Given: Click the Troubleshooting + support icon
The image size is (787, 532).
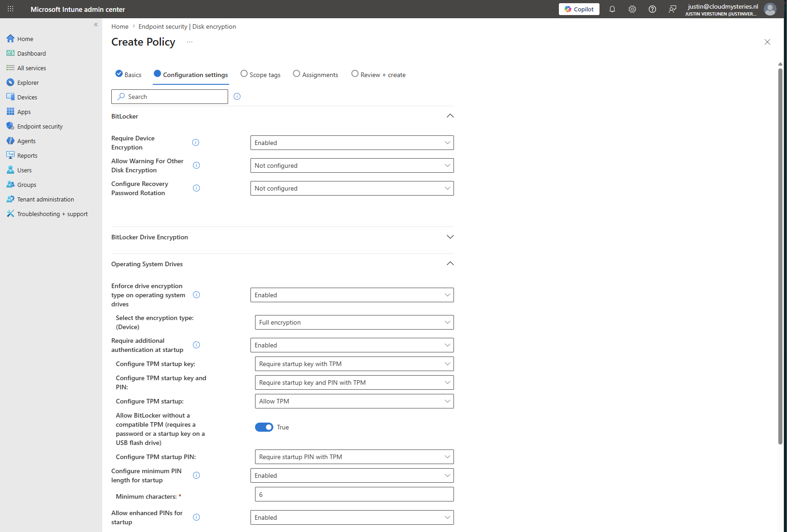Looking at the screenshot, I should pos(10,214).
